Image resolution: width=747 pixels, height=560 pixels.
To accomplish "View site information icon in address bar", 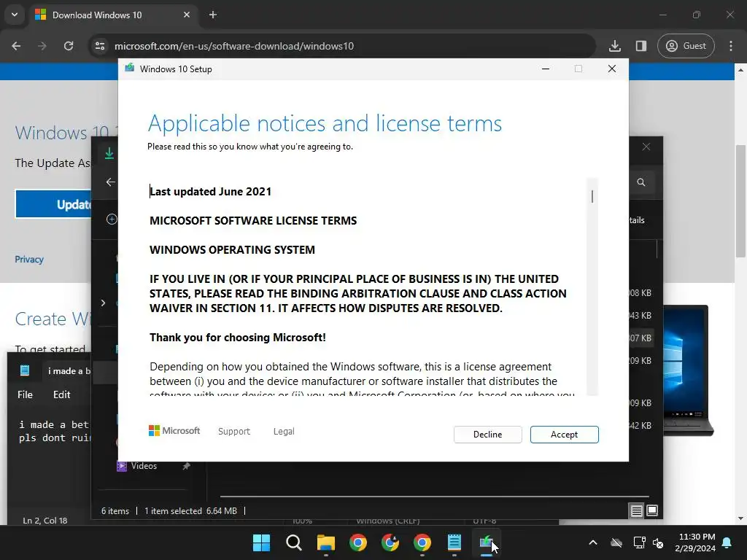I will 100,46.
